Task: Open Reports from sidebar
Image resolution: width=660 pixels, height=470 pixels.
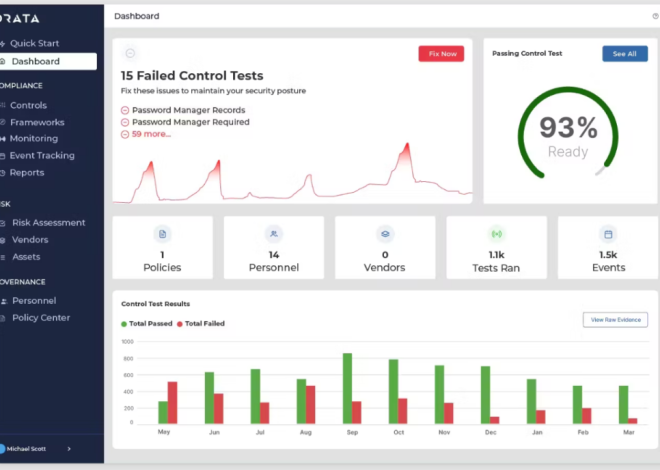Action: [x=27, y=173]
